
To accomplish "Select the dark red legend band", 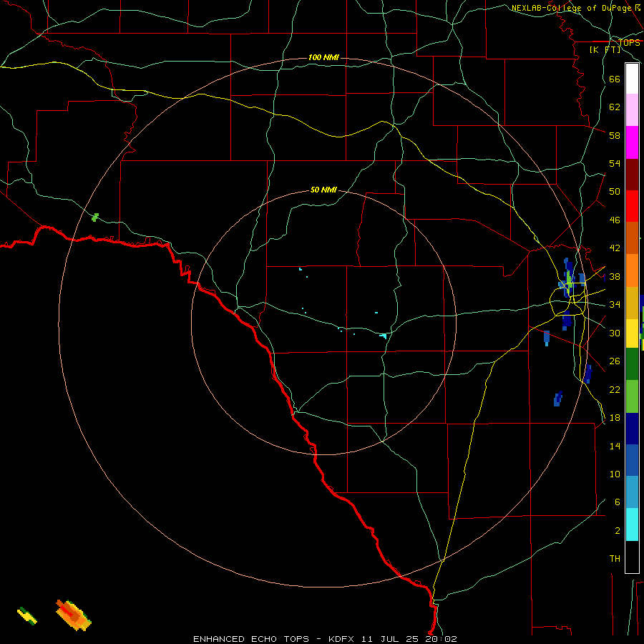I will (632, 175).
